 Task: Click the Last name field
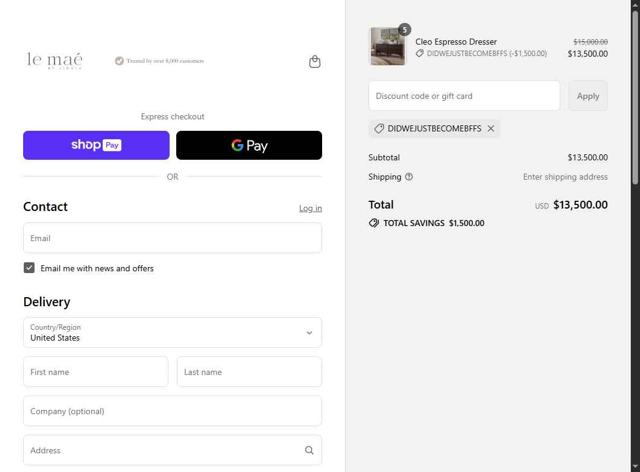tap(249, 372)
